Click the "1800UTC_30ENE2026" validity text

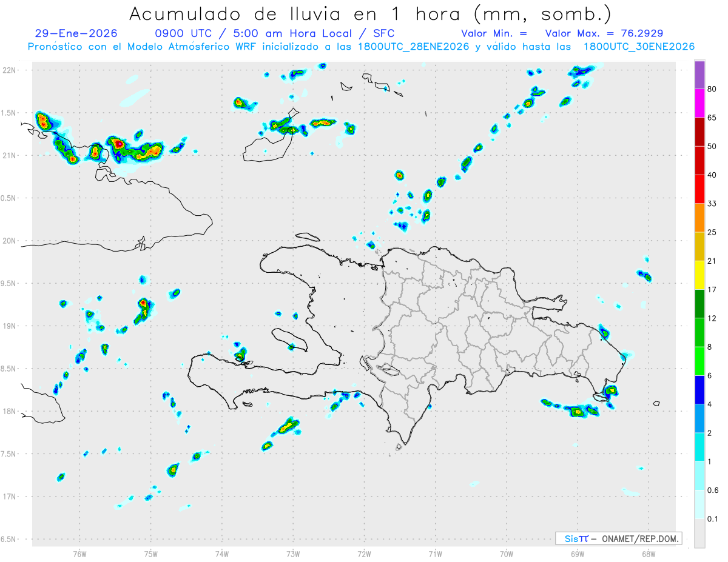(639, 47)
